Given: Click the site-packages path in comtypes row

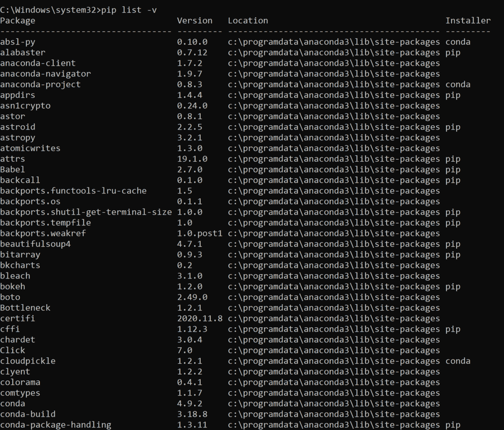Looking at the screenshot, I should [x=334, y=393].
